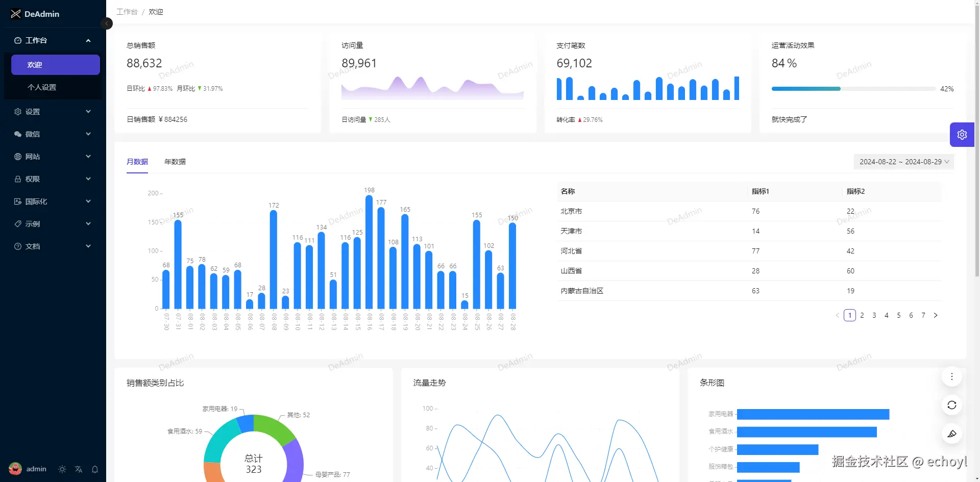Click the 其他: 52 pie chart label
Image resolution: width=980 pixels, height=482 pixels.
point(299,415)
